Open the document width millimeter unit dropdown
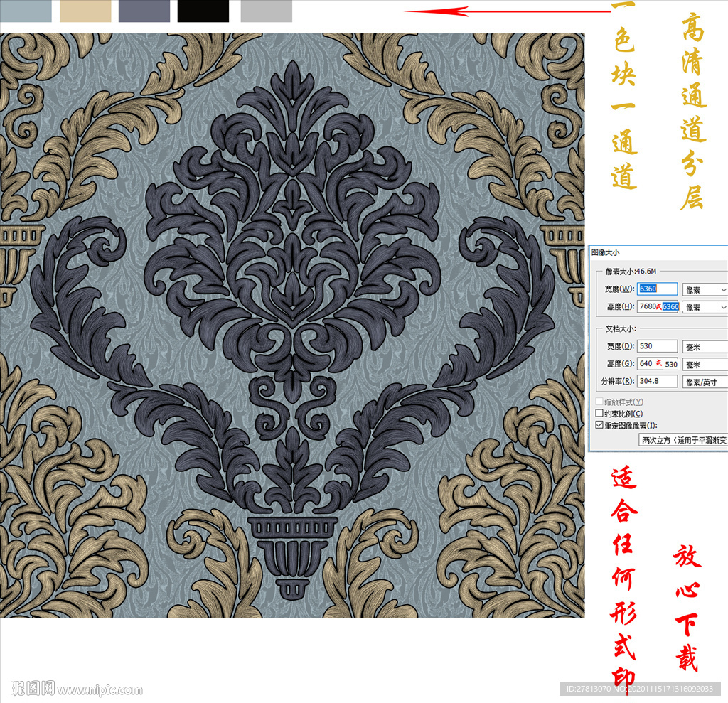The image size is (728, 703). point(705,347)
